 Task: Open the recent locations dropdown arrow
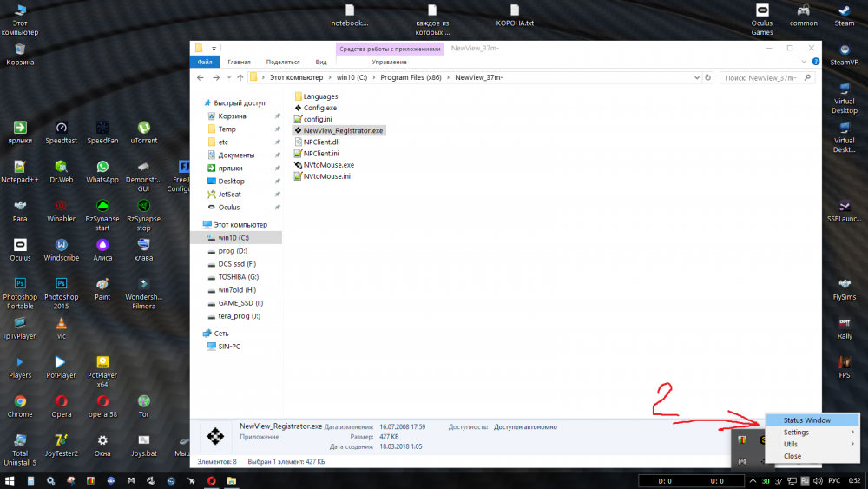point(228,77)
